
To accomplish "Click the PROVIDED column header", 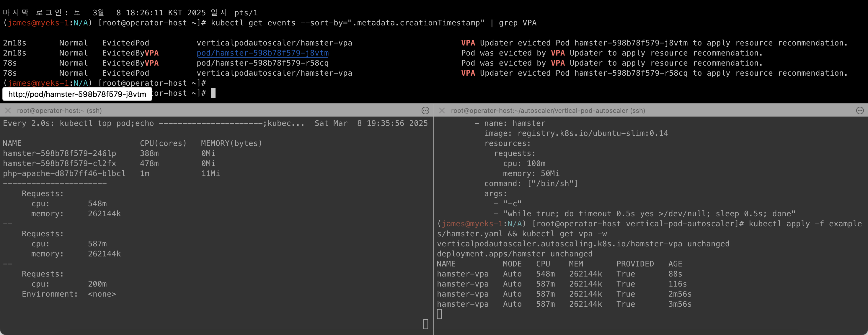I will pos(635,264).
